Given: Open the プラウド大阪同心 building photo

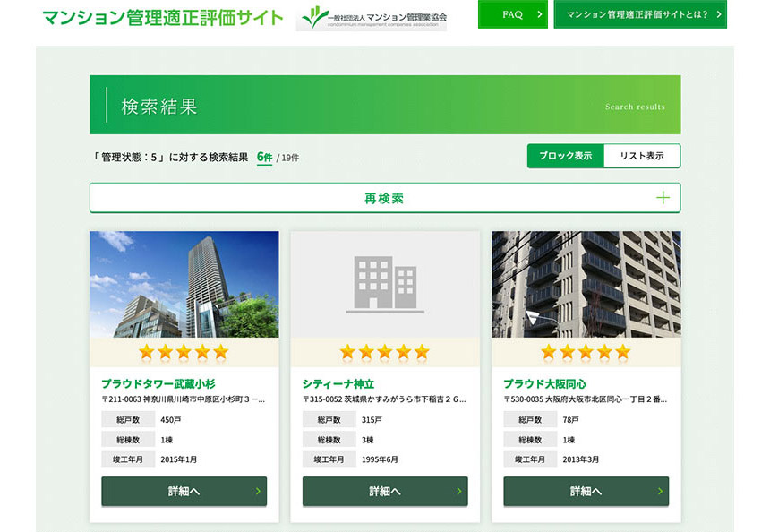Looking at the screenshot, I should pos(586,285).
